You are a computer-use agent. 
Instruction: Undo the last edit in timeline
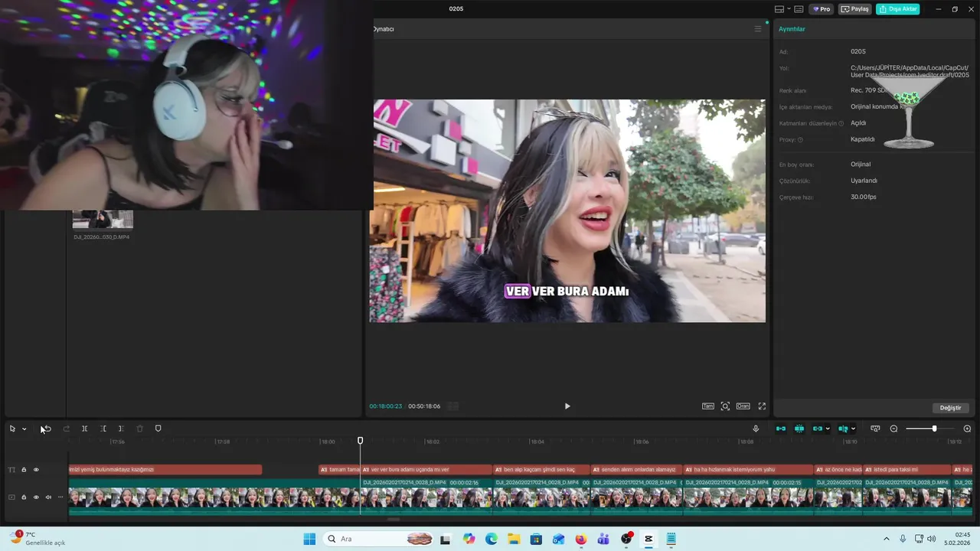point(47,429)
